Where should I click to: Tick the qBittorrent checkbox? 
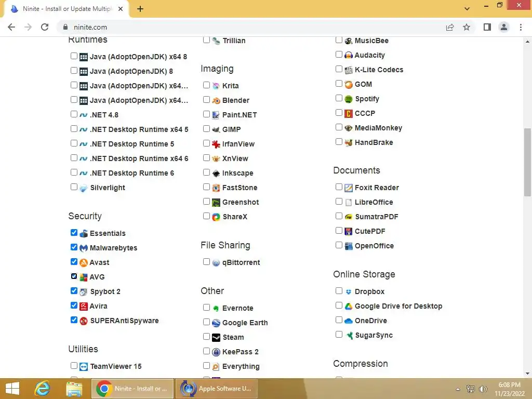pyautogui.click(x=206, y=262)
